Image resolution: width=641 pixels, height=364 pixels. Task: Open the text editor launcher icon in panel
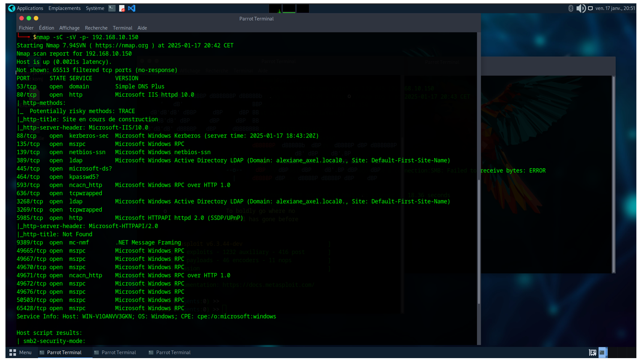122,8
